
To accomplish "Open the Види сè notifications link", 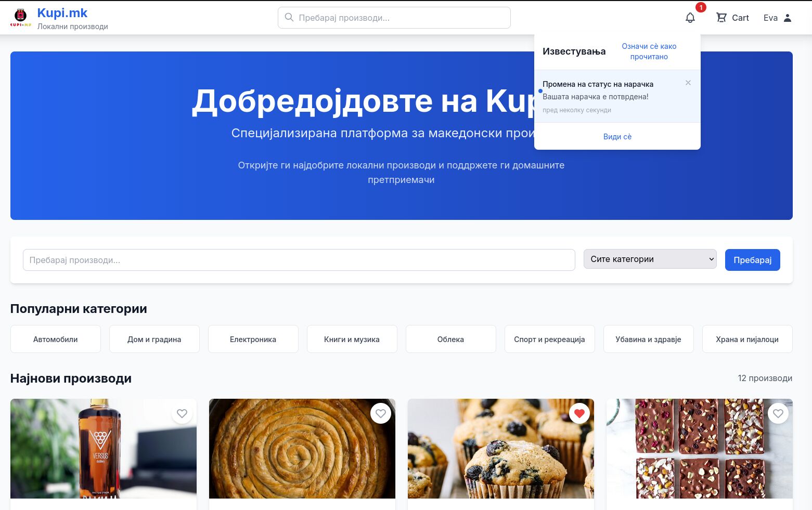I will click(617, 137).
